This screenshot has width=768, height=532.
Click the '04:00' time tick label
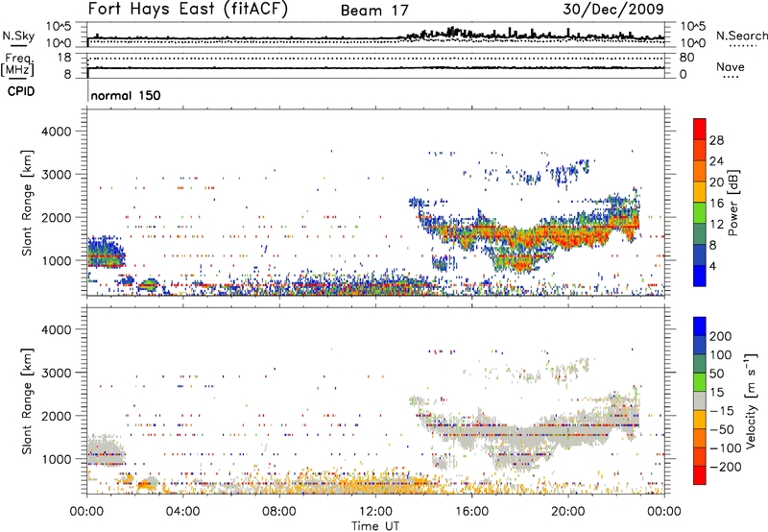coord(182,512)
